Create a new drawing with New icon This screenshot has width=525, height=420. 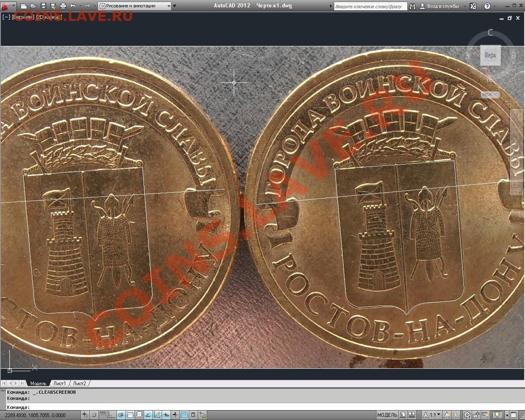[24, 6]
